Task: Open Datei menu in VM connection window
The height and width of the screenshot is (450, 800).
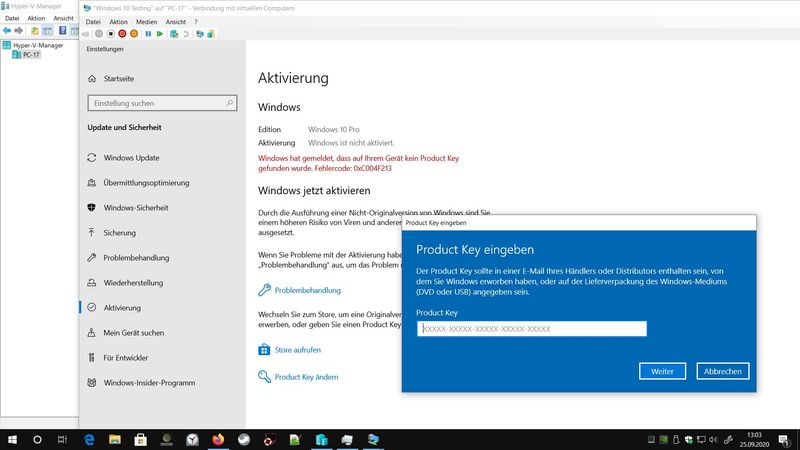Action: pos(93,22)
